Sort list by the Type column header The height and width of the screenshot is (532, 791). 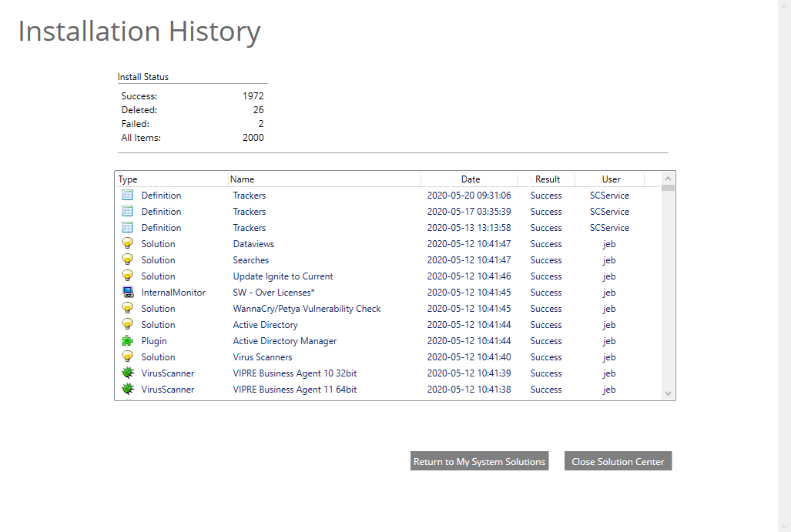171,179
